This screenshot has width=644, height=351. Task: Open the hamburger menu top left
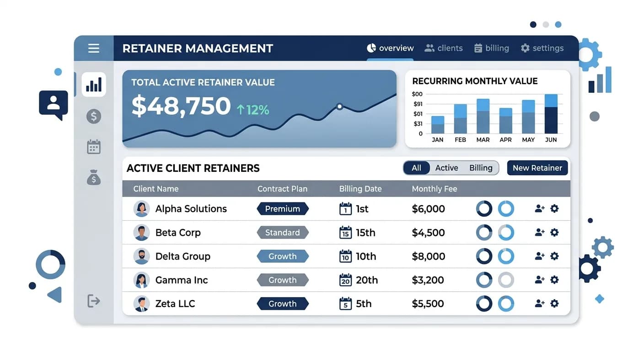pos(93,48)
